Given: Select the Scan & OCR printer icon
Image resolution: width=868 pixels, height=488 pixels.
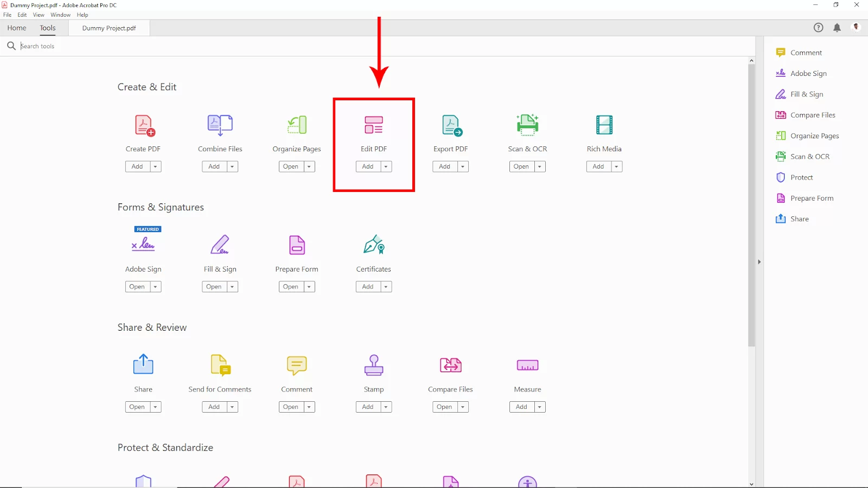Looking at the screenshot, I should (x=527, y=125).
